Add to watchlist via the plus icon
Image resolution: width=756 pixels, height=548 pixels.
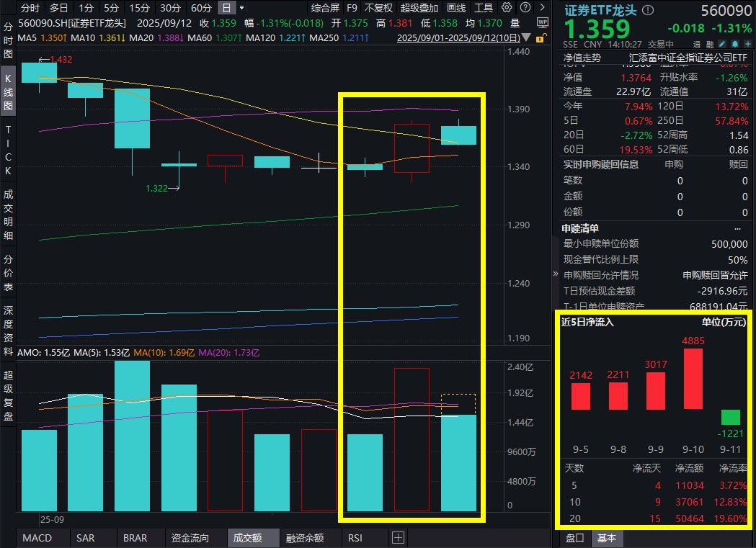click(x=749, y=45)
